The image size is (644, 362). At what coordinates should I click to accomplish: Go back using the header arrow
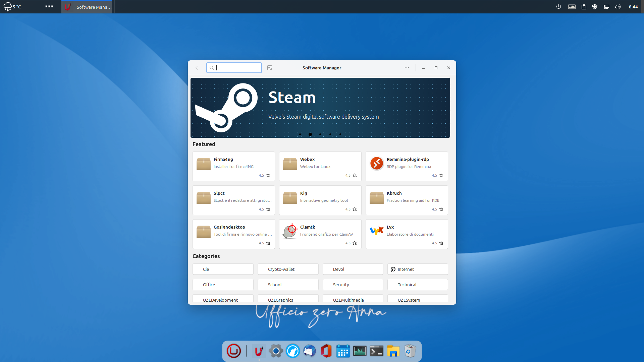[x=197, y=68]
